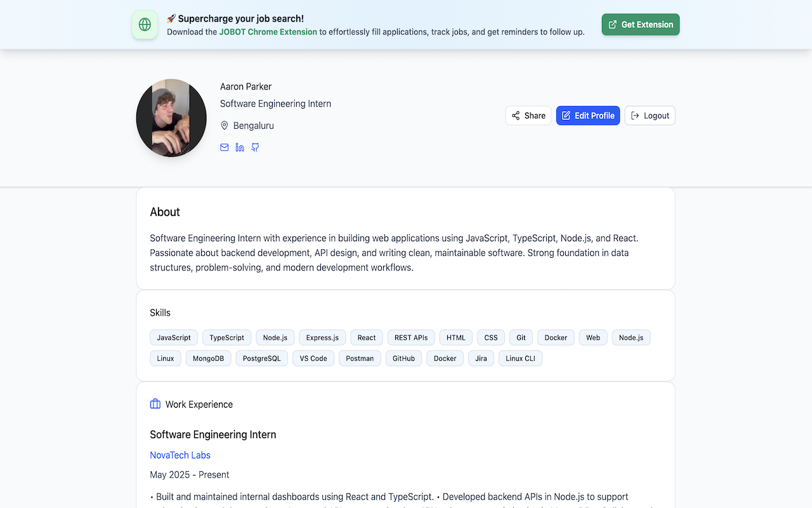Select the REST APIs skill chip

tap(410, 337)
